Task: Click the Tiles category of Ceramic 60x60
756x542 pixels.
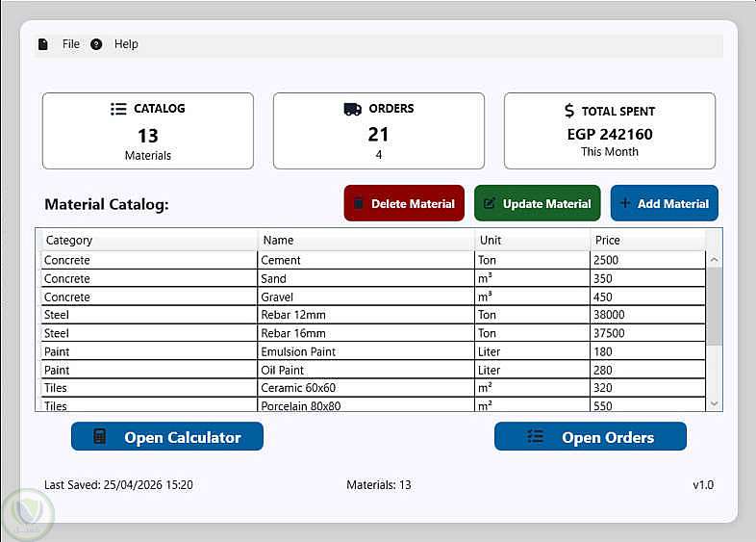Action: pos(149,388)
